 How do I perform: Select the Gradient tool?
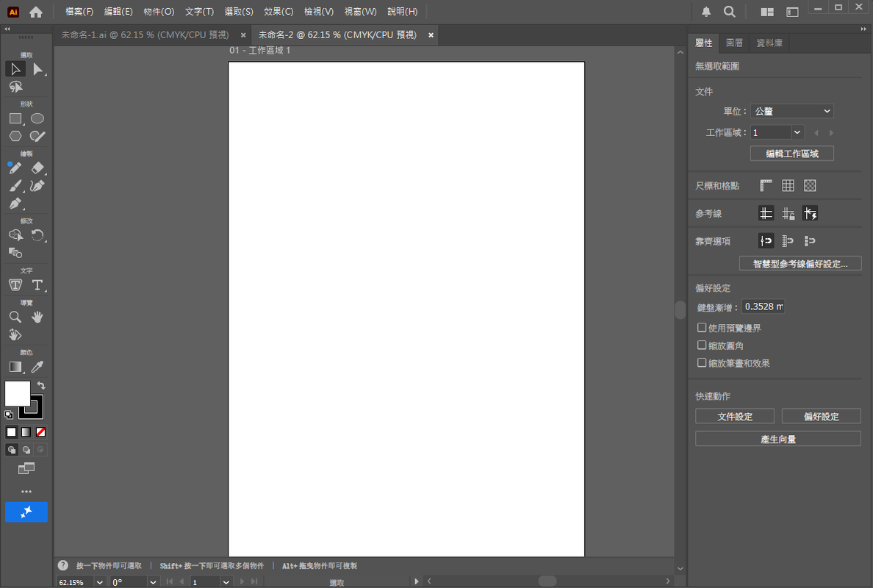(x=15, y=367)
